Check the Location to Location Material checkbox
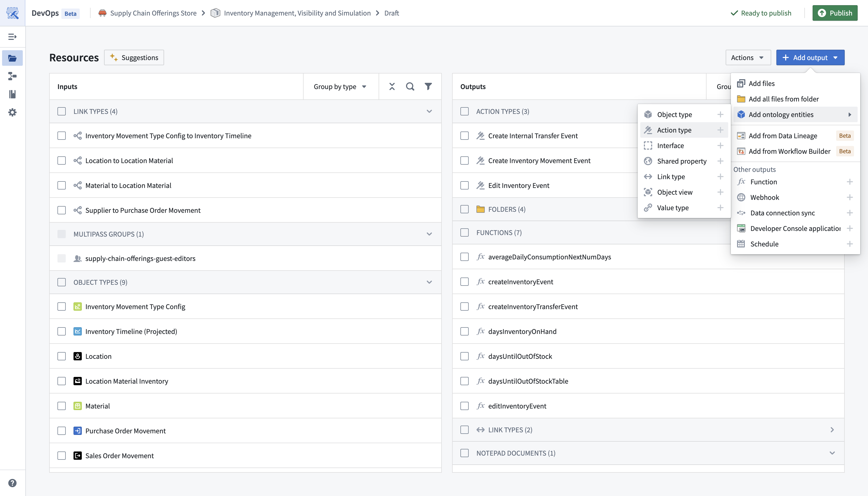Image resolution: width=868 pixels, height=496 pixels. [x=62, y=161]
